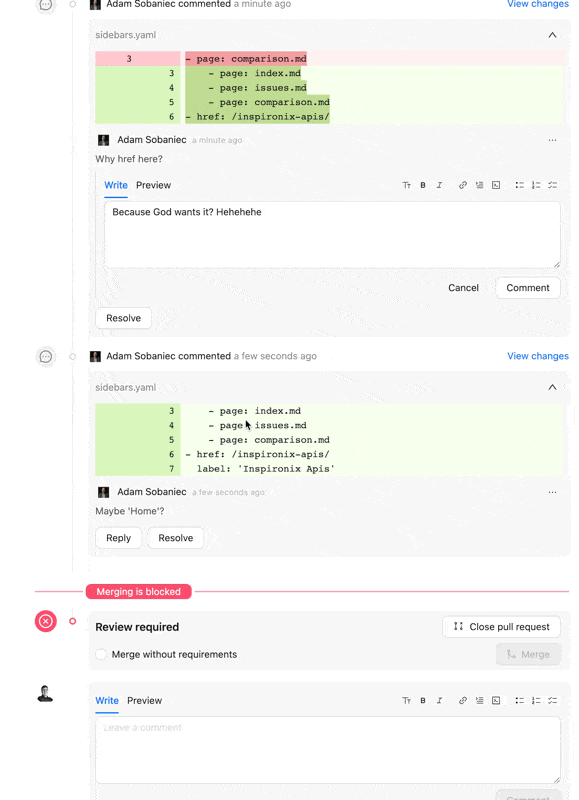Collapse second sidebars.yaml comment thread
Image resolution: width=579 pixels, height=800 pixels.
552,387
